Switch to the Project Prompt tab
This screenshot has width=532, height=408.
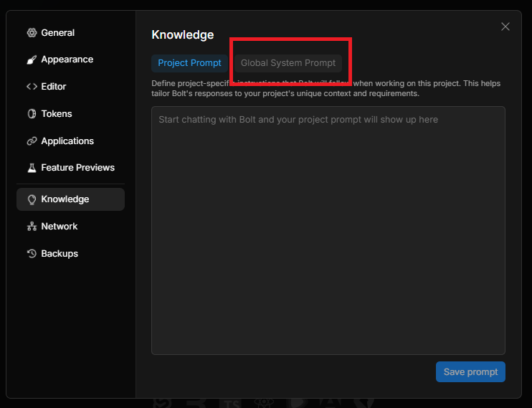click(189, 63)
